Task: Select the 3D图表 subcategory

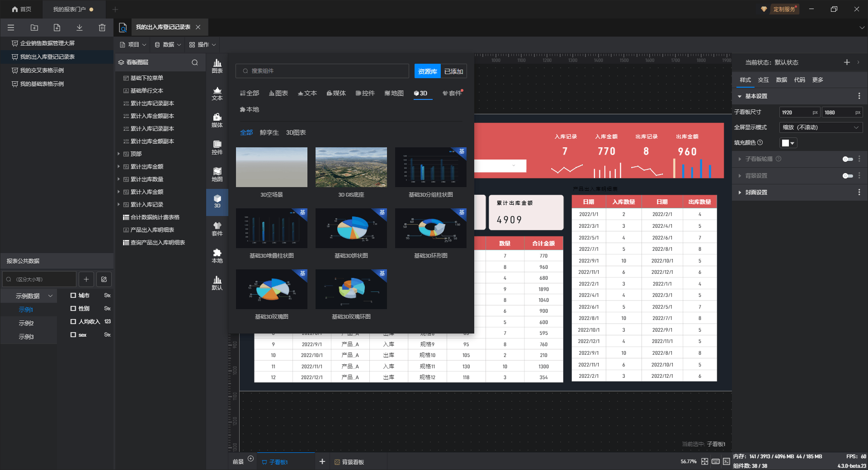Action: [296, 133]
